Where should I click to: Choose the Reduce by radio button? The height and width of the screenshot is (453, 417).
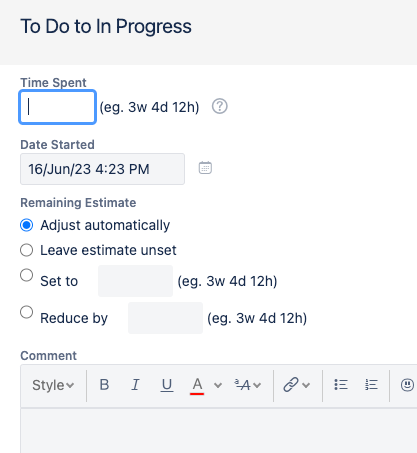(27, 312)
